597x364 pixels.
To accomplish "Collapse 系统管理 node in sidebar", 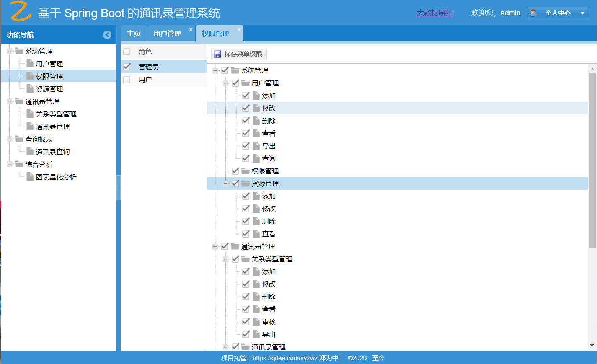I will pyautogui.click(x=9, y=51).
